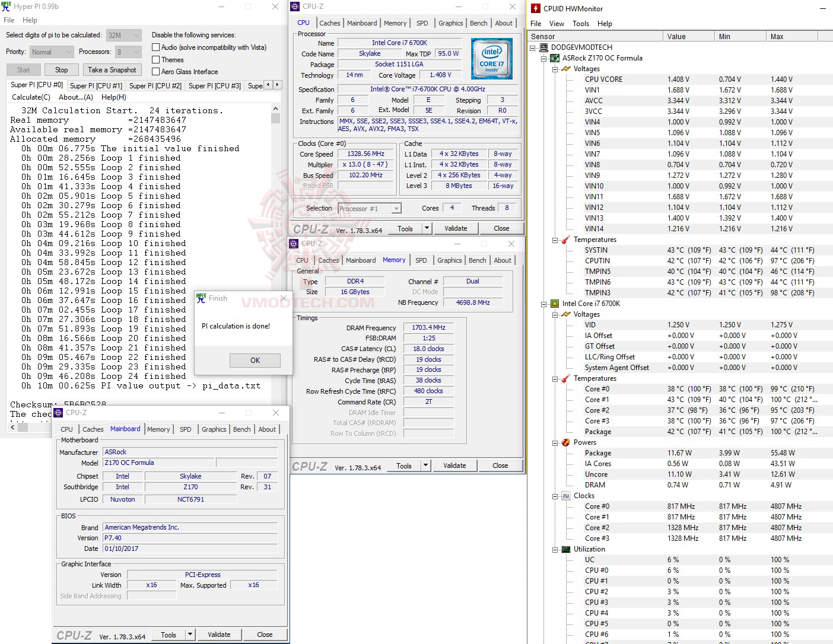Switch to the Graphics tab in CPU-Z
Screen dimensions: 833x644
(x=450, y=23)
